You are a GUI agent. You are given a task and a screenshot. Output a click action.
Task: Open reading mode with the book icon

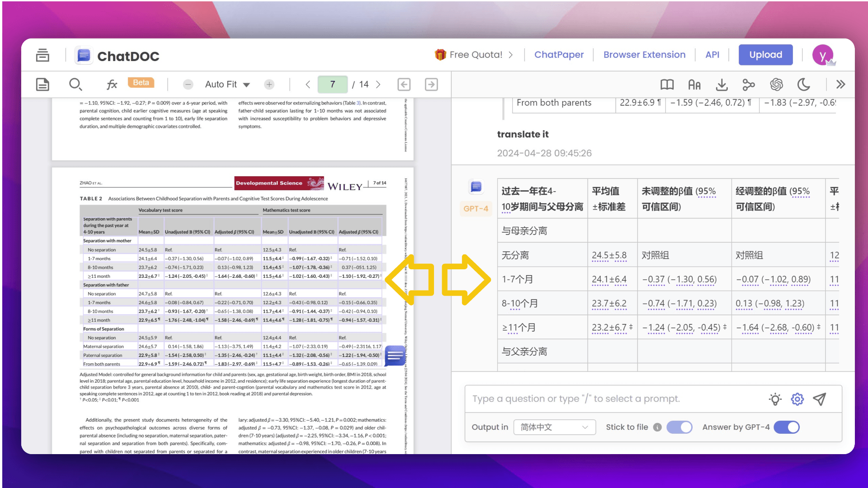667,84
